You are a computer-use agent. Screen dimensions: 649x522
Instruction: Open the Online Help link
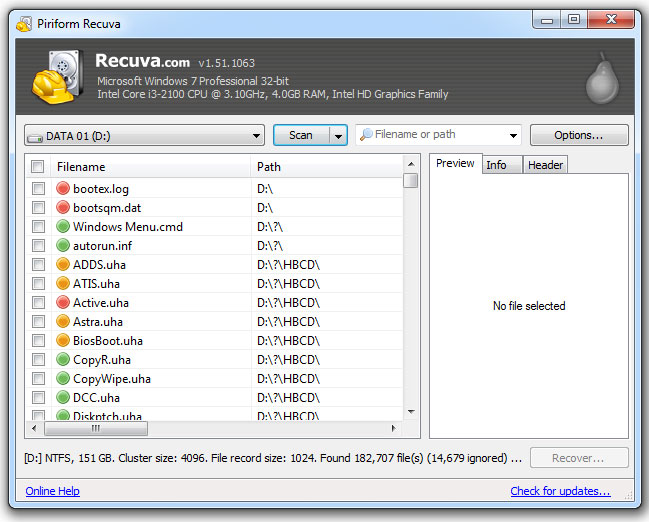click(52, 491)
